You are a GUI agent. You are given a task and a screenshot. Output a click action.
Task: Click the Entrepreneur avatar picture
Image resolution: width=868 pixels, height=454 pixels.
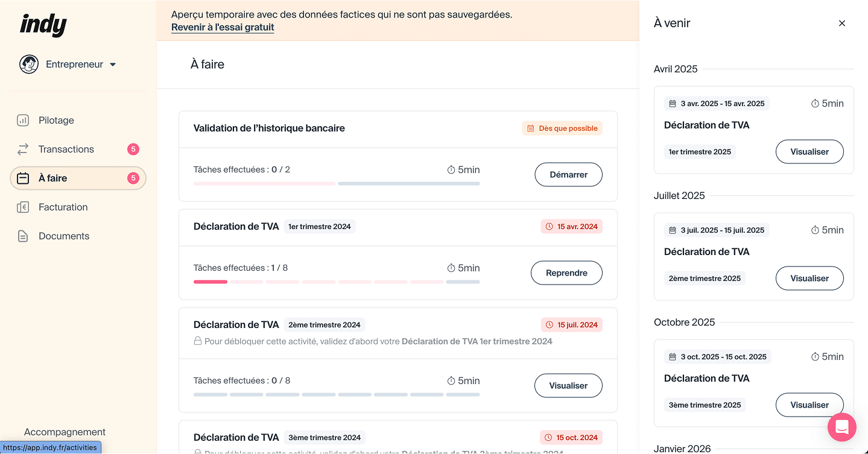28,64
